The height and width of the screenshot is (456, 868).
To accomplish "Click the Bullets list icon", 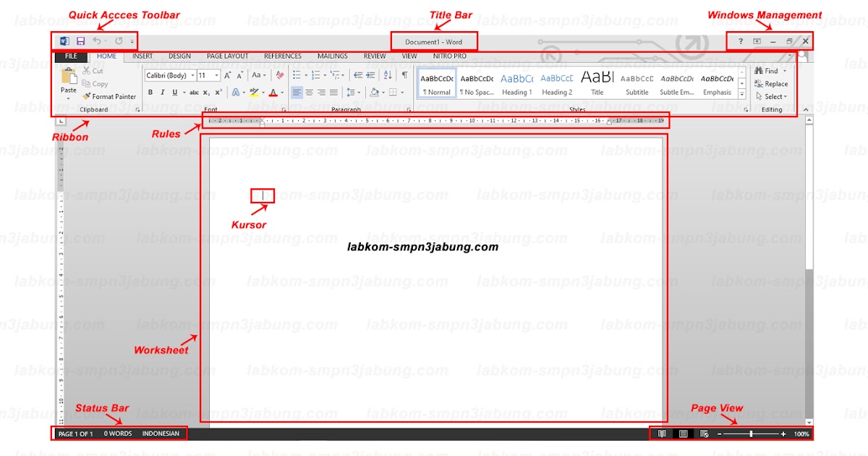I will click(296, 75).
